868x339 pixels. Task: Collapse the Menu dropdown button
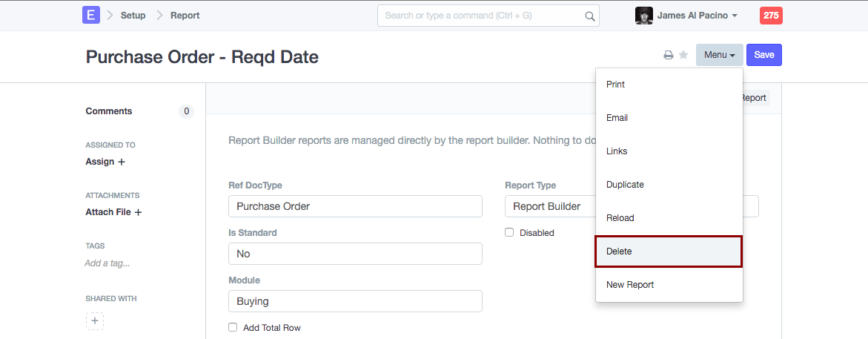719,55
